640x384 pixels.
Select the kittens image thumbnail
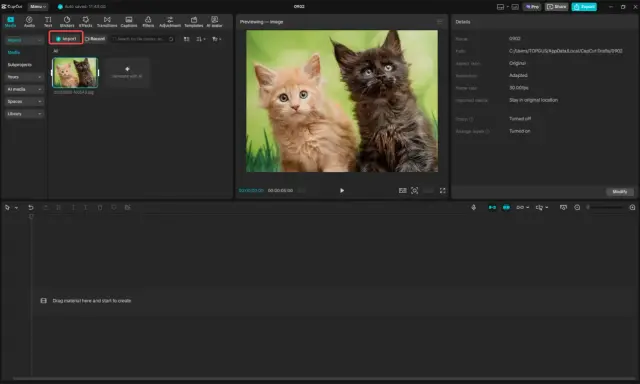pyautogui.click(x=75, y=73)
